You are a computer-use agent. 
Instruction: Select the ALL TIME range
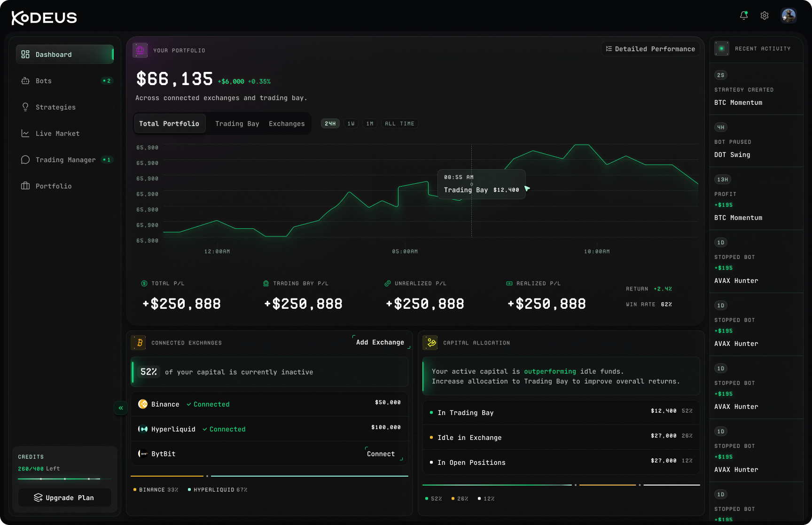tap(400, 124)
